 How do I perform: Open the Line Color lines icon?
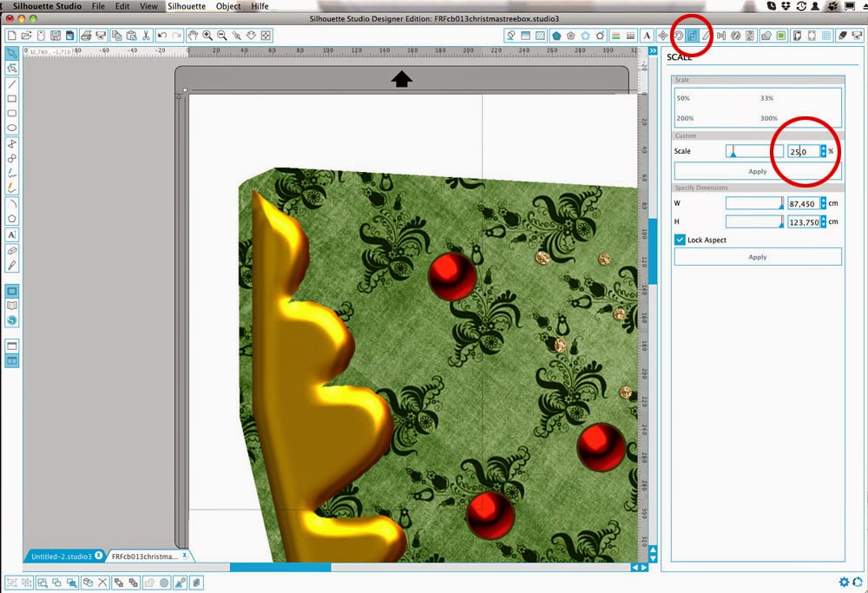pyautogui.click(x=615, y=36)
